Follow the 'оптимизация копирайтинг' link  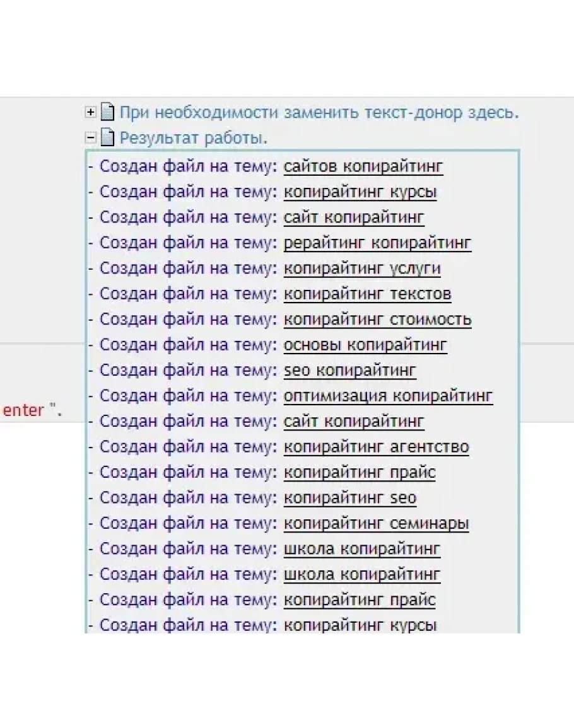[x=388, y=396]
